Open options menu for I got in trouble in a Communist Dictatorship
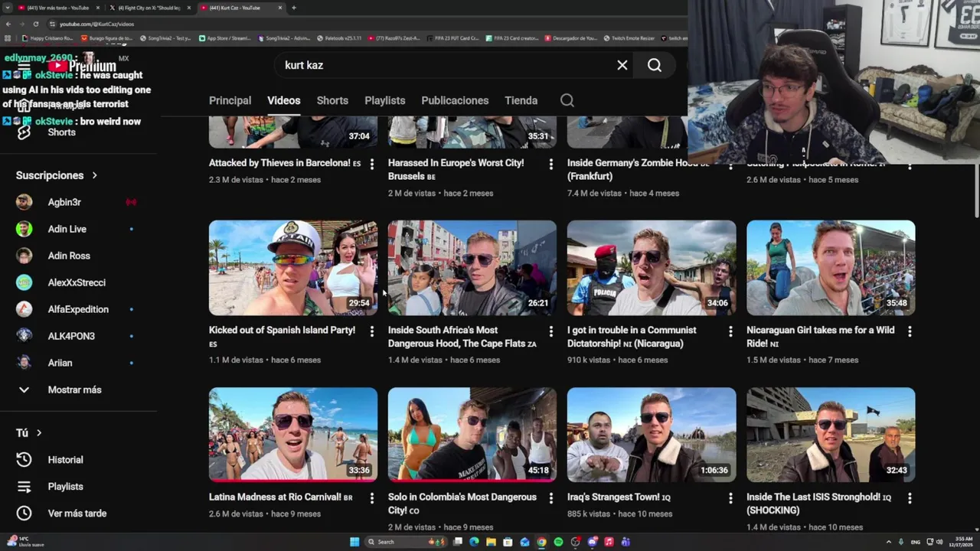Viewport: 980px width, 551px height. pyautogui.click(x=730, y=331)
